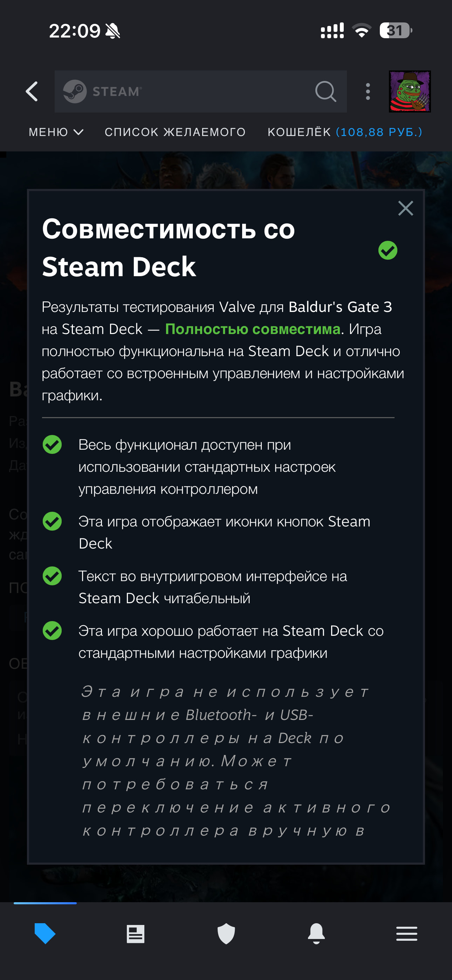Open the News tab in bottom bar

[136, 934]
